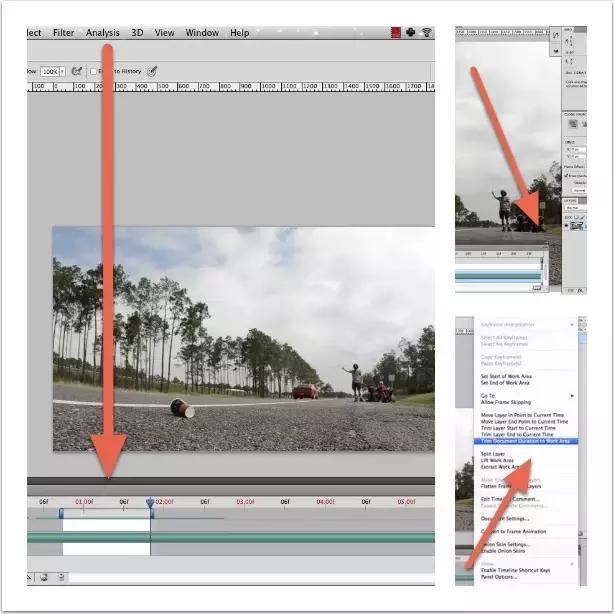Screen dimensions: 614x614
Task: Toggle Allow Frame Skipping option
Action: pyautogui.click(x=505, y=402)
